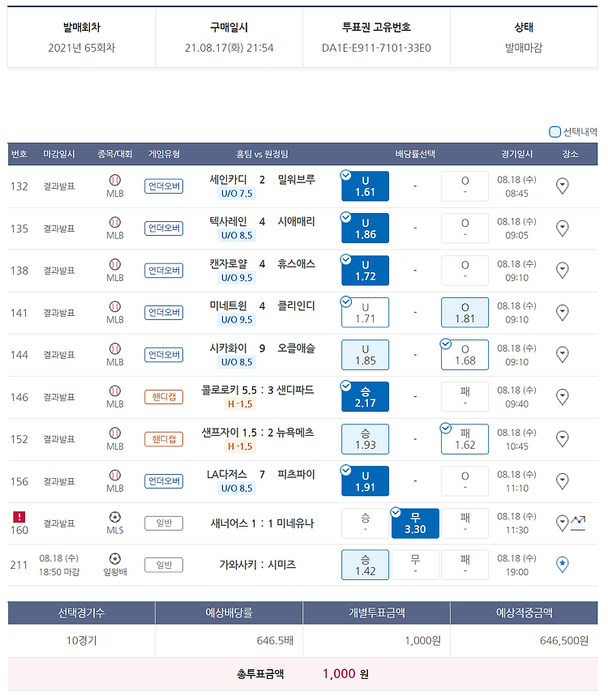
Task: Click baseball icon on row 138
Action: click(x=115, y=264)
